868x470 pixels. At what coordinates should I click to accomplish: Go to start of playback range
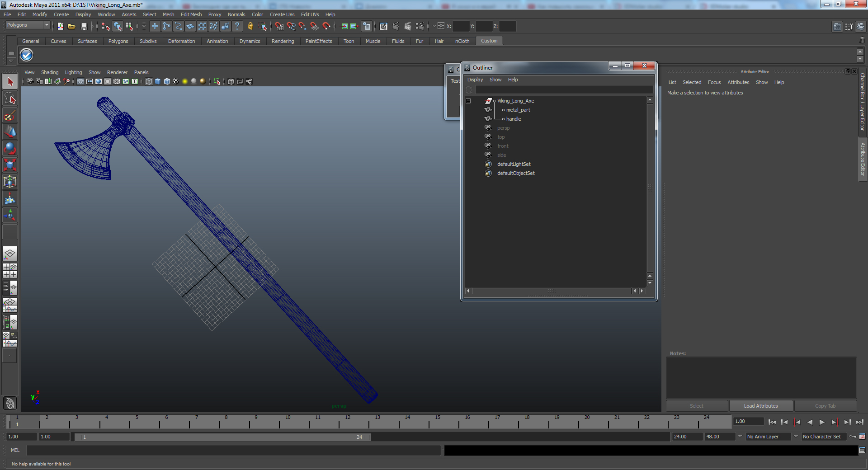pos(772,422)
